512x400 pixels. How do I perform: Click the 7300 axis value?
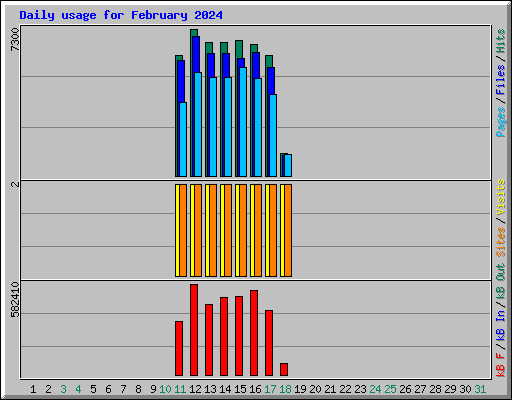tap(15, 39)
